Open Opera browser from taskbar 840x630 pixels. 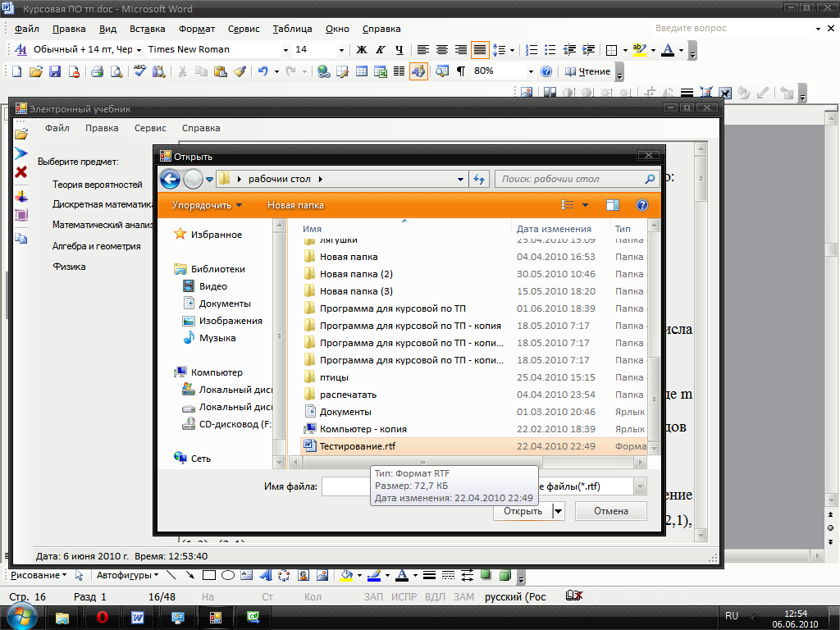(x=102, y=618)
